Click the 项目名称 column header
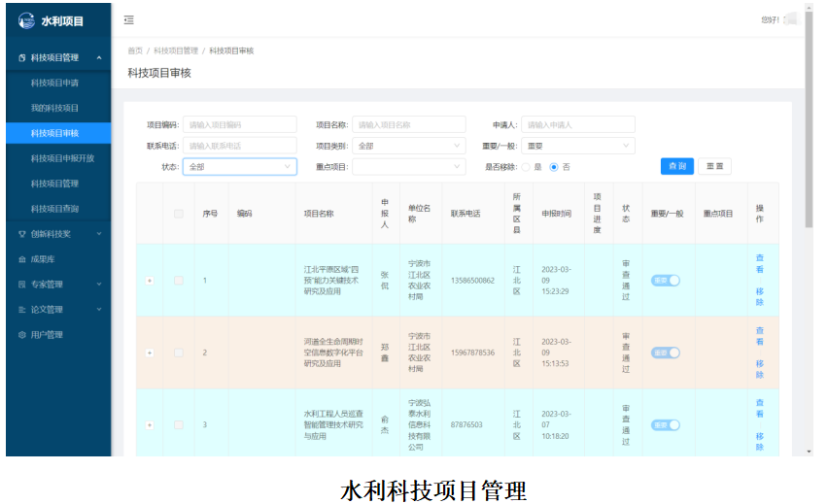Viewport: 828px width, 504px height. [x=319, y=214]
